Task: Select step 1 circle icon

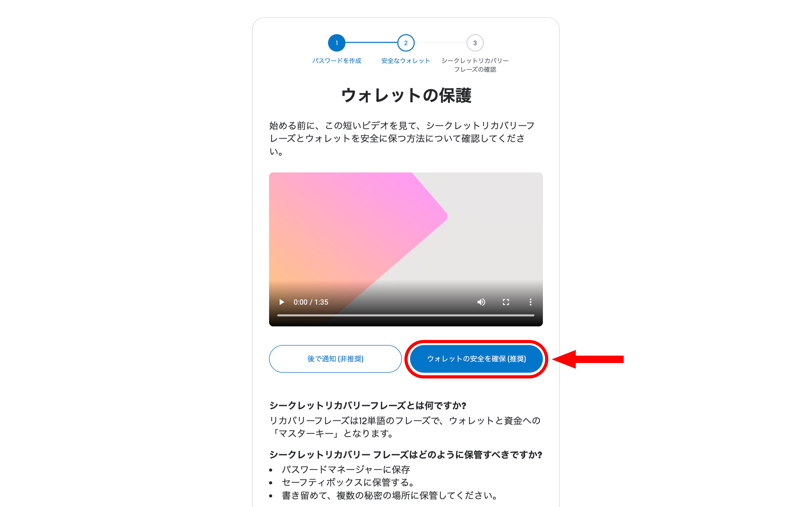Action: pos(336,43)
